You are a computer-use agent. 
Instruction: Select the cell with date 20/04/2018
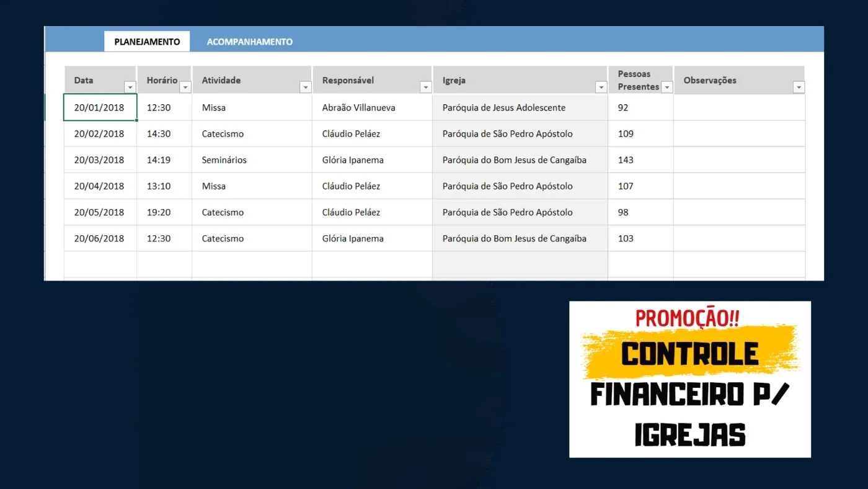100,186
